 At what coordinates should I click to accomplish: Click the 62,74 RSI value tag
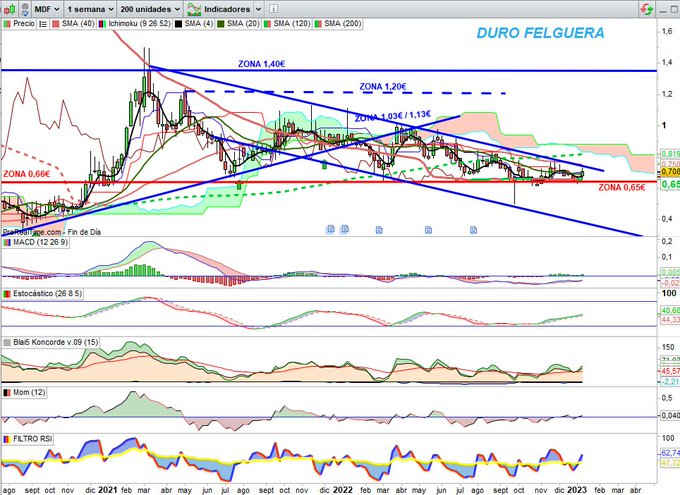pos(670,453)
